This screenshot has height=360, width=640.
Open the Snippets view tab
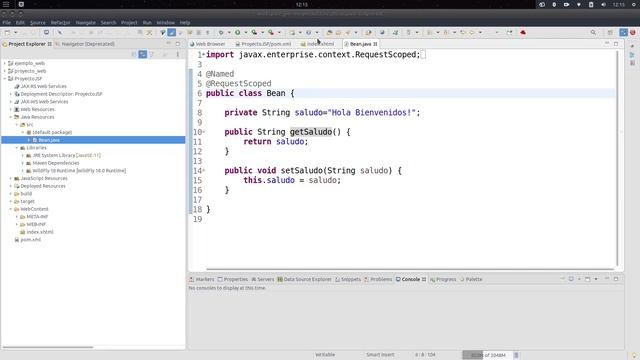pos(348,279)
